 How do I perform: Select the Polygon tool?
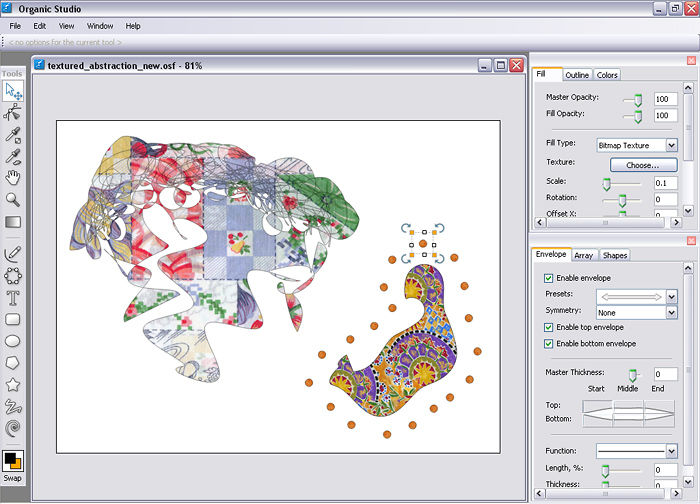[x=12, y=362]
